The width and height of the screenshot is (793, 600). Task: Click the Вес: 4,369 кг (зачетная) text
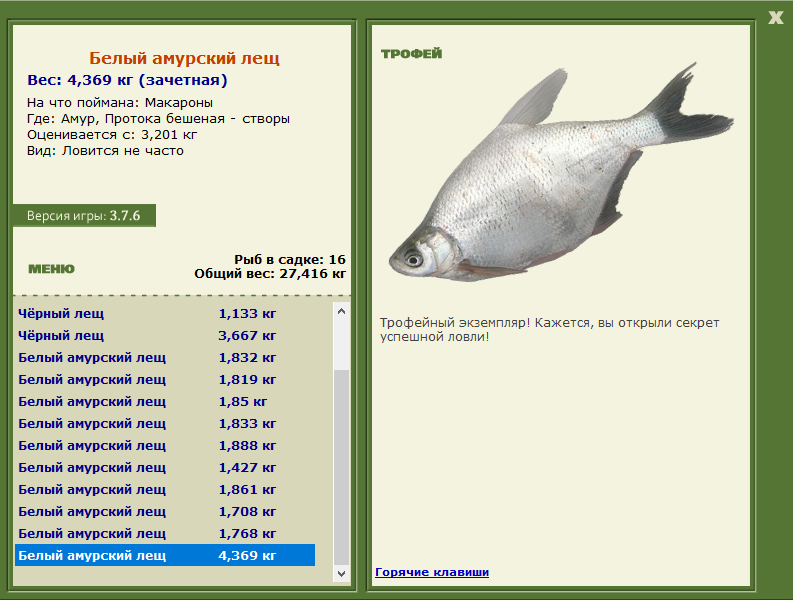coord(127,80)
